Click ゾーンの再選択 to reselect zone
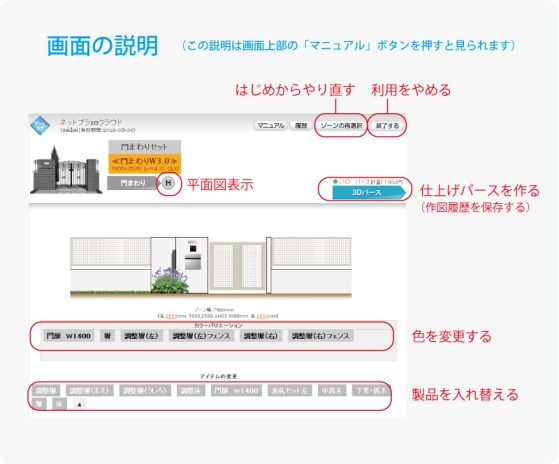 pos(341,125)
